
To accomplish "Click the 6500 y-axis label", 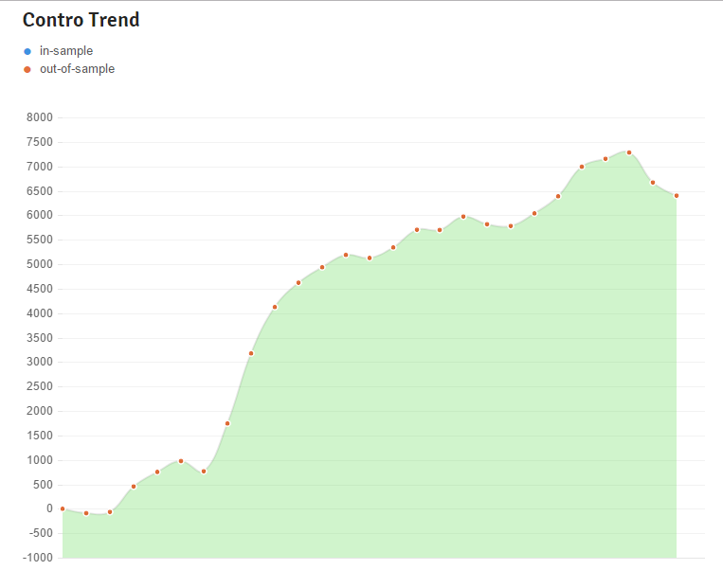I will (40, 191).
